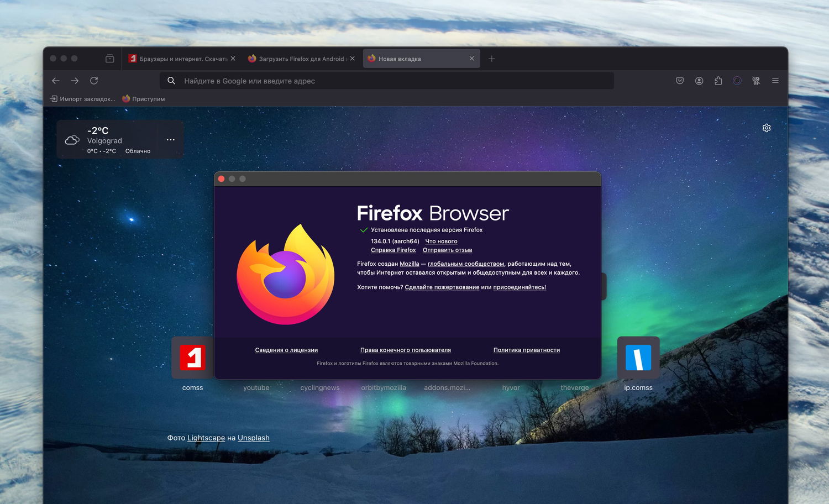Select the 'Новая вкладка' tab
829x504 pixels.
pyautogui.click(x=421, y=59)
